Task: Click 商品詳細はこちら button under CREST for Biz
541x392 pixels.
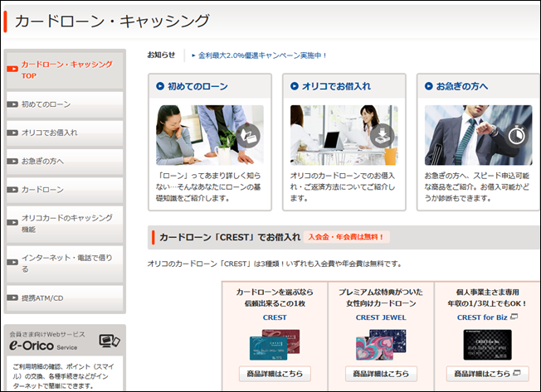Action: [487, 374]
